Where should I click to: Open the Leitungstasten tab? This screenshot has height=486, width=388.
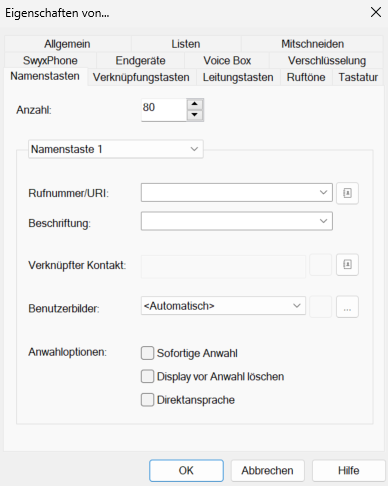pyautogui.click(x=238, y=77)
